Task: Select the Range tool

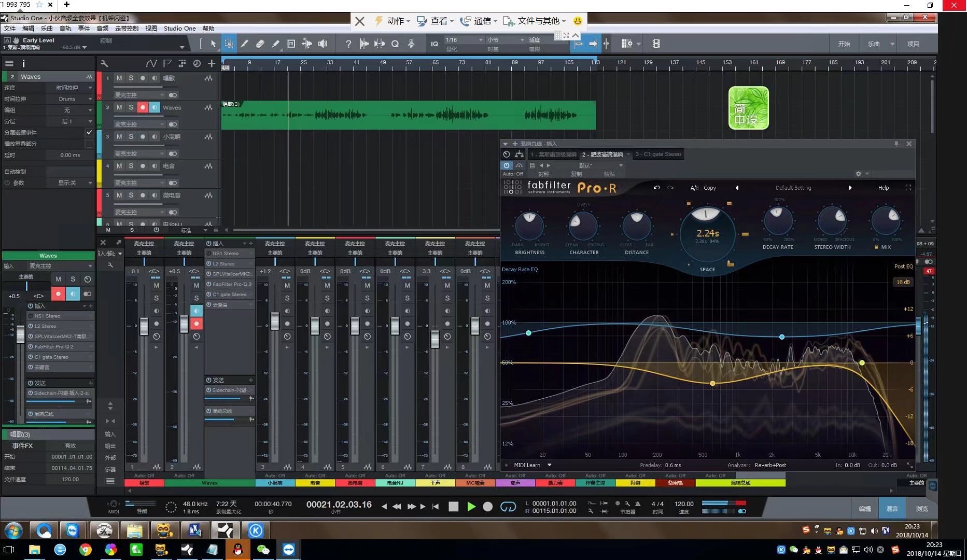Action: pyautogui.click(x=229, y=44)
